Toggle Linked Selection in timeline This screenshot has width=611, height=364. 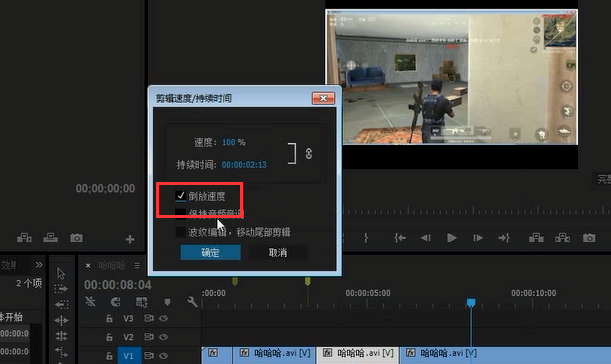(x=141, y=302)
